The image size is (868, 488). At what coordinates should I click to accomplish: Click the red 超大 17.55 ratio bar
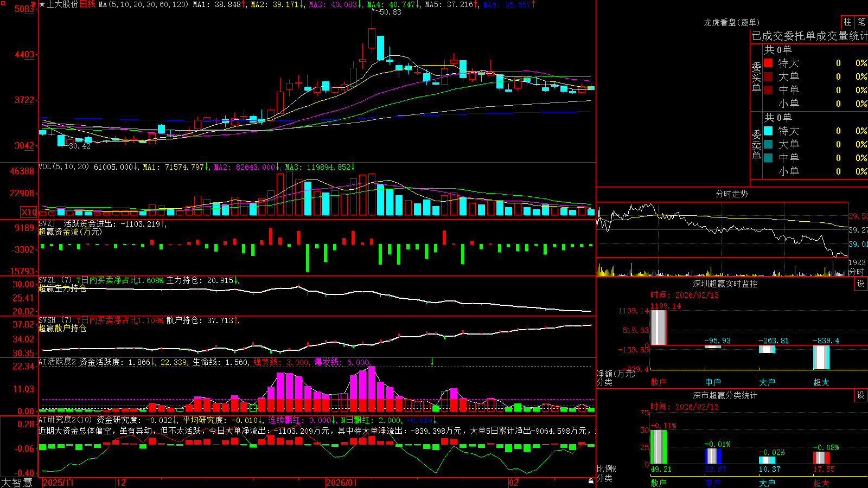[x=821, y=458]
